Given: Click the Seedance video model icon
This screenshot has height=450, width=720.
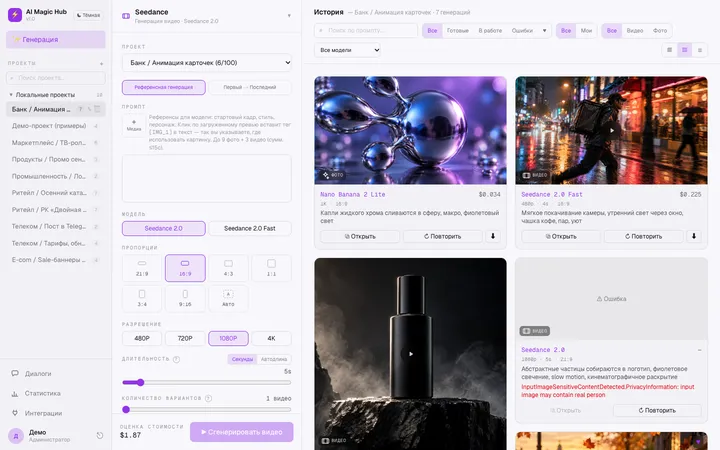Looking at the screenshot, I should coord(126,16).
